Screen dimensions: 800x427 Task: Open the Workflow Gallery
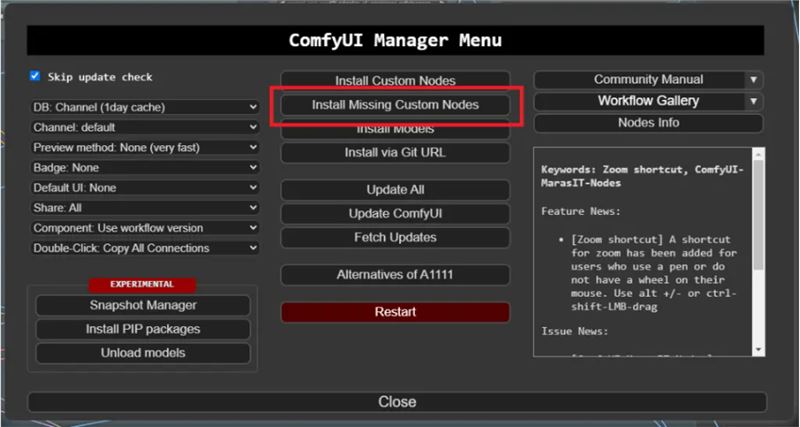click(x=640, y=101)
